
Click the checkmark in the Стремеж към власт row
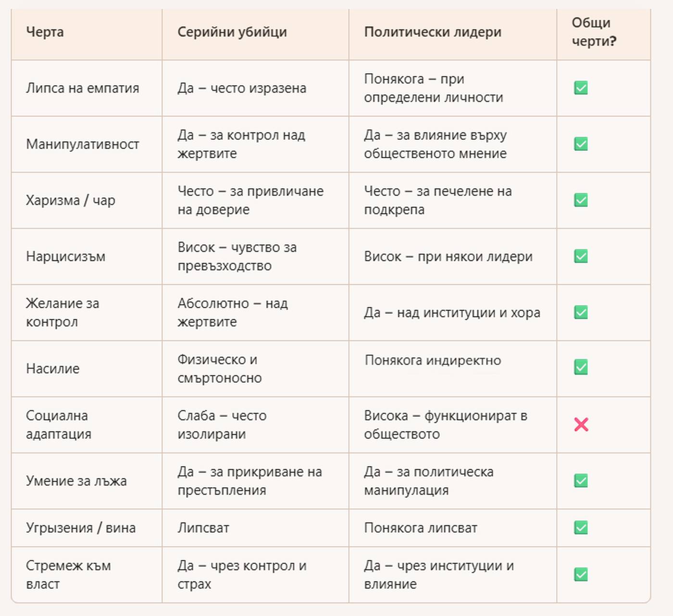[581, 575]
